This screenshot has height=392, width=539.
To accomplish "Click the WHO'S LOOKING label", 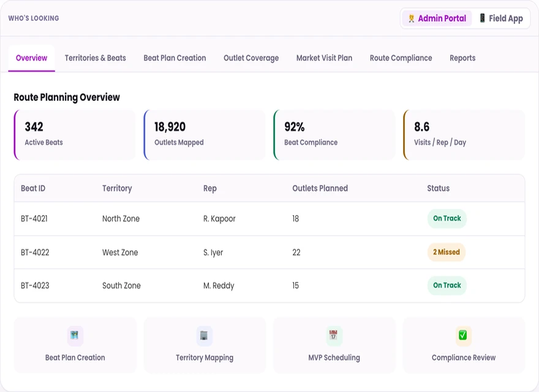I will 34,18.
